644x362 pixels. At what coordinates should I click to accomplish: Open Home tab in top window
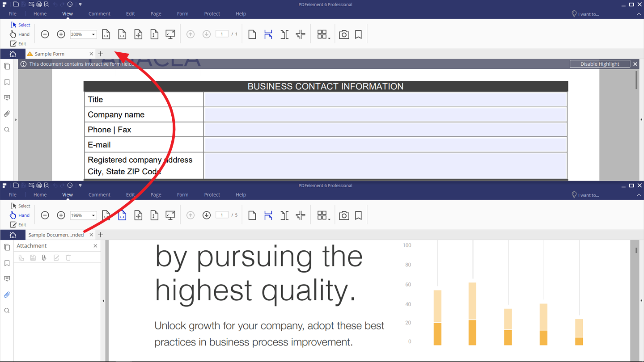coord(40,14)
